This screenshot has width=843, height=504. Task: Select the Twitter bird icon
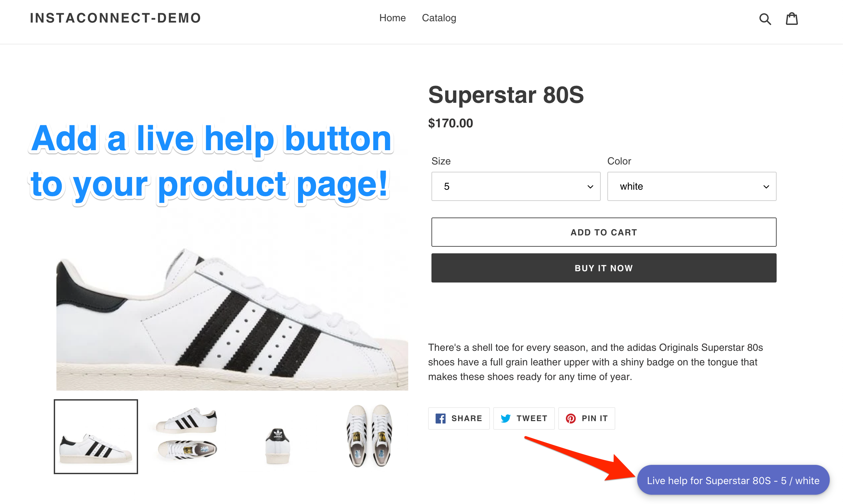click(506, 418)
